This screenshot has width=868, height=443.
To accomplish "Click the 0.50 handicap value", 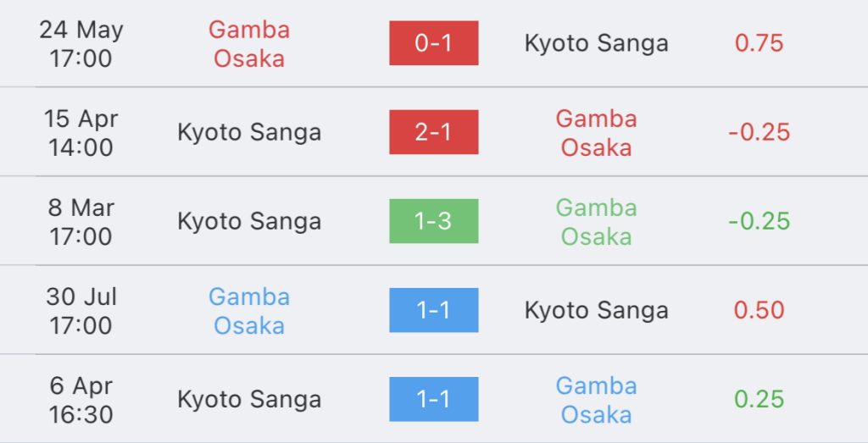I will pos(759,310).
